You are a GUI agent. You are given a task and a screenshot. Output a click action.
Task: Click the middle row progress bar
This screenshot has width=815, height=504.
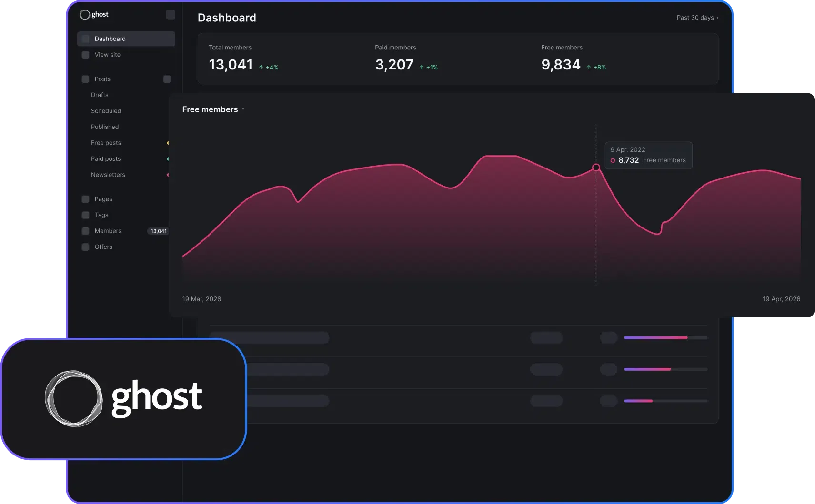coord(665,369)
